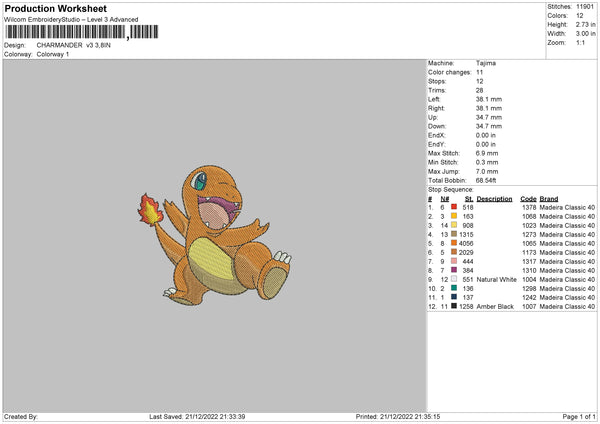Screen dimensions: 600x424
Task: Click the Brand column header
Action: point(549,198)
